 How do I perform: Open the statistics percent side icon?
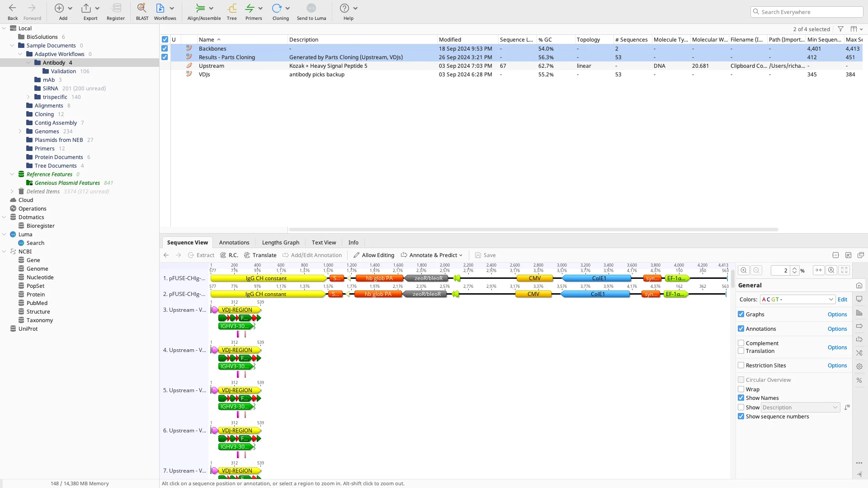859,380
